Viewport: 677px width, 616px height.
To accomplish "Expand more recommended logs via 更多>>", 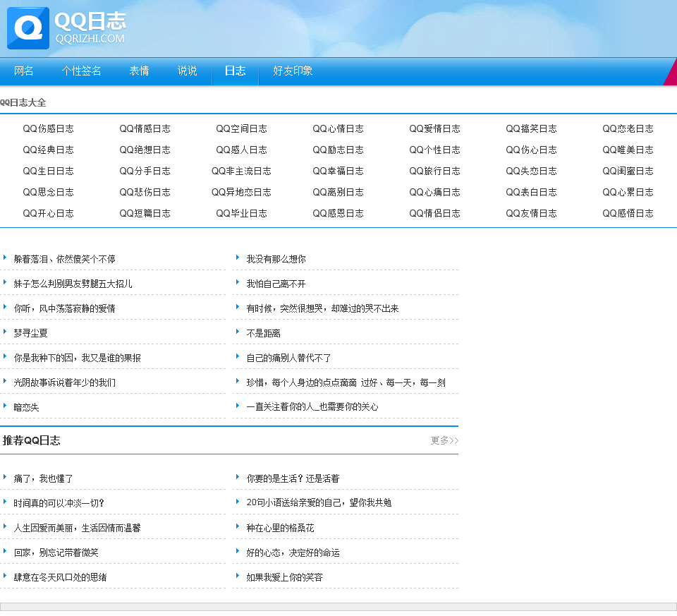I will click(x=444, y=440).
